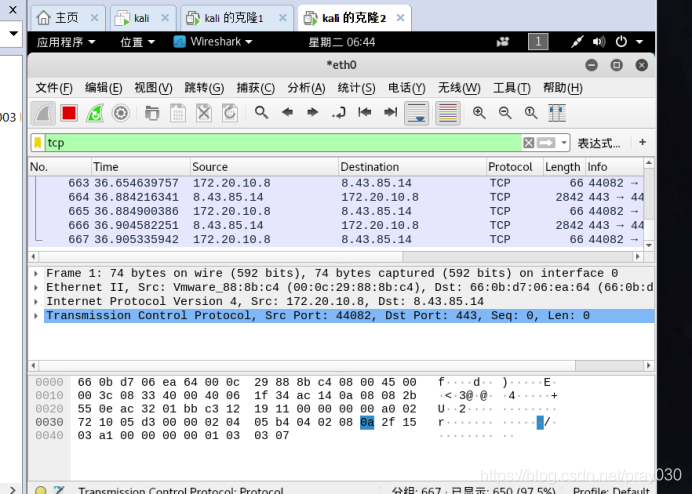Open the 分析(A) menu
The image size is (692, 494).
(x=306, y=88)
